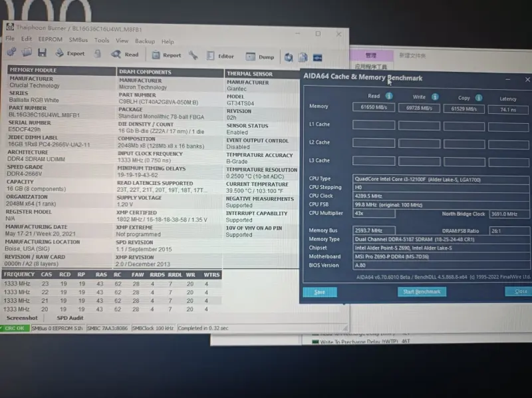Click the part number BL16G36C16U4WL.M8FB1 value
This screenshot has height=398, width=532.
click(x=44, y=115)
